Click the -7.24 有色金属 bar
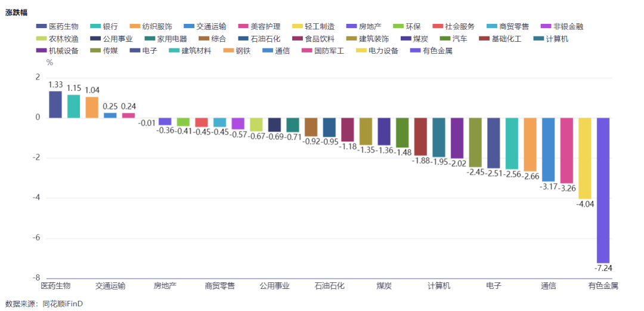This screenshot has height=311, width=644. [603, 190]
